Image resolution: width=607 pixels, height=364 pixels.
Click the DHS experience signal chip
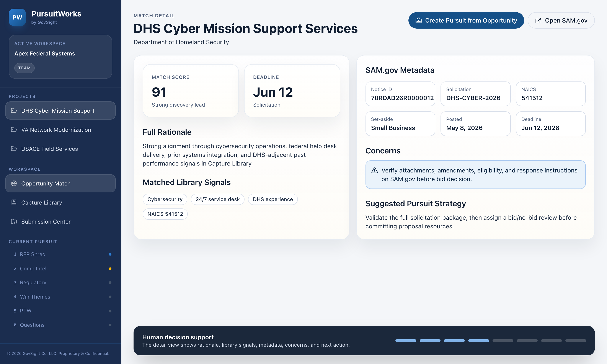pyautogui.click(x=273, y=199)
